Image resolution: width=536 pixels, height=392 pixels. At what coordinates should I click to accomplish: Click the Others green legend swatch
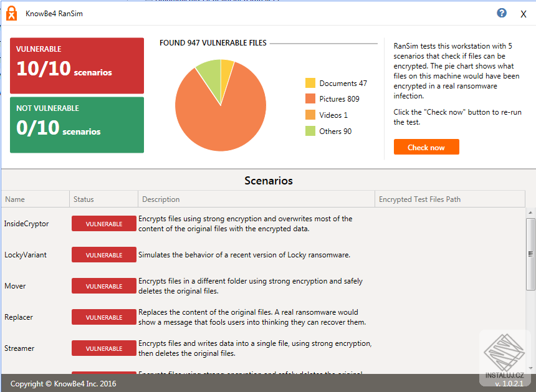[x=310, y=131]
